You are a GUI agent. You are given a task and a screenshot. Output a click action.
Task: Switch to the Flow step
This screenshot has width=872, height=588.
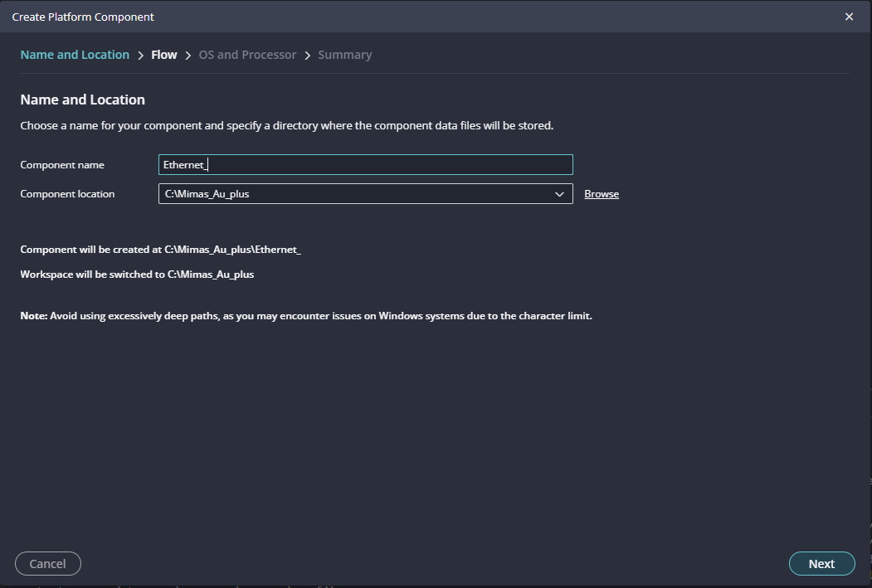(x=163, y=55)
